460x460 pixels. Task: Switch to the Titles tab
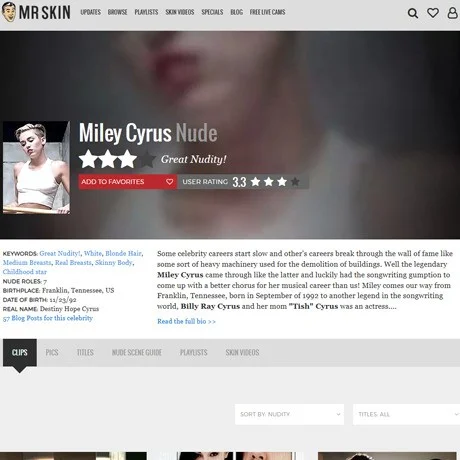[85, 353]
